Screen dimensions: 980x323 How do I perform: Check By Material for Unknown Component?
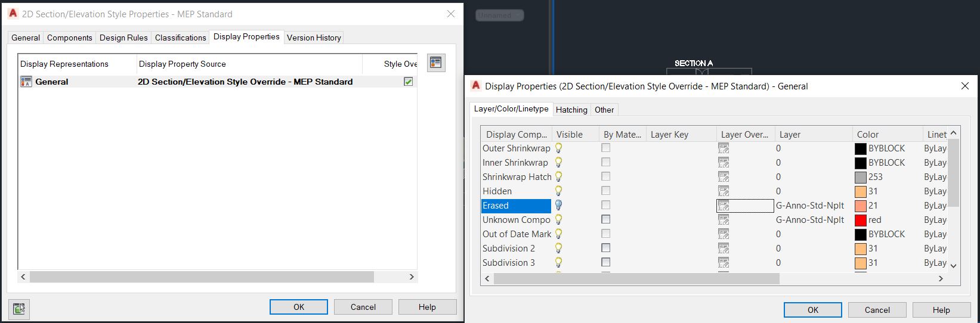point(606,219)
